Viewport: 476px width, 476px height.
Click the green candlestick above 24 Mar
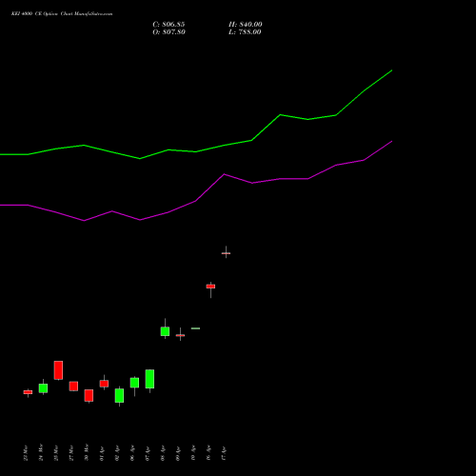(x=43, y=388)
